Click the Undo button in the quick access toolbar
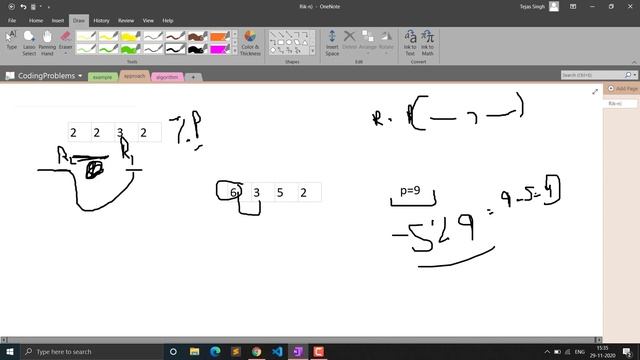 (x=23, y=7)
